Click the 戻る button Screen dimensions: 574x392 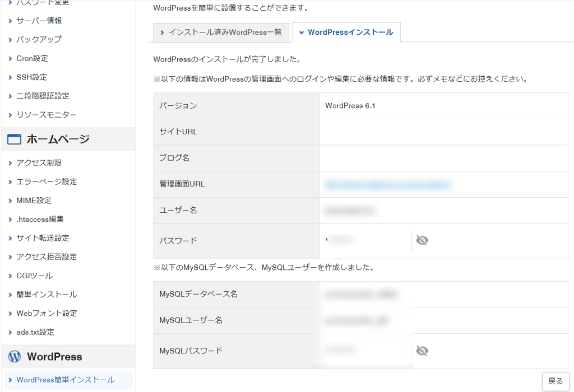click(556, 381)
